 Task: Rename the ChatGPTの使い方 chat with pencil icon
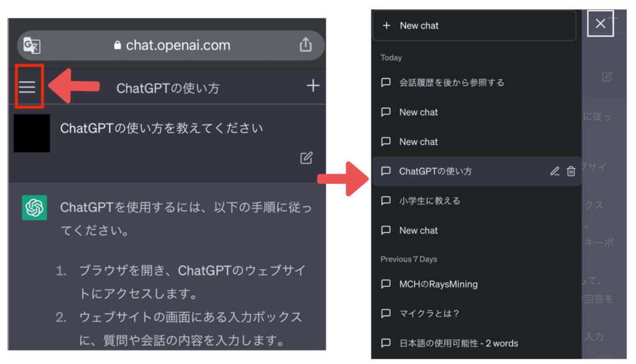tap(555, 171)
